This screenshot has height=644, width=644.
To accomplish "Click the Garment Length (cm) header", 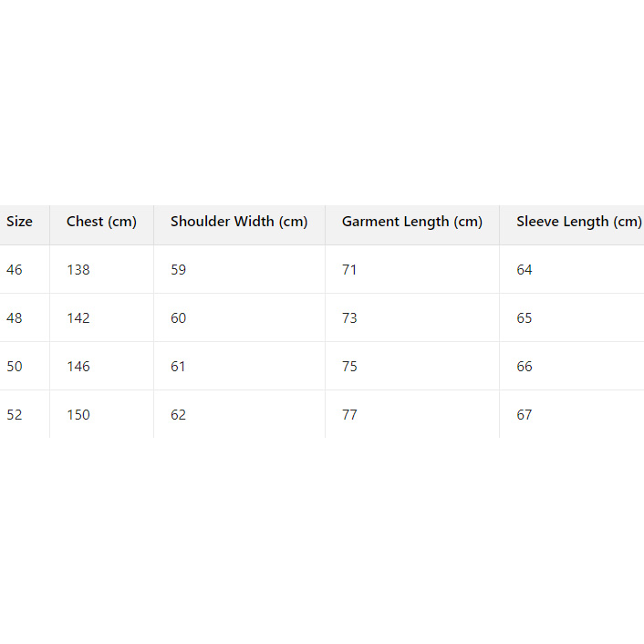I will (411, 222).
